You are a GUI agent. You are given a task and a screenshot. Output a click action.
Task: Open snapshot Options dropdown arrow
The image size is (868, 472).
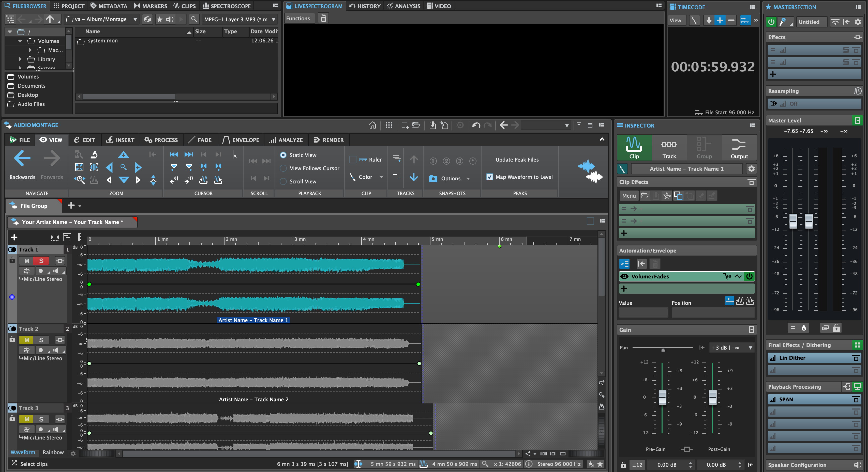point(468,179)
